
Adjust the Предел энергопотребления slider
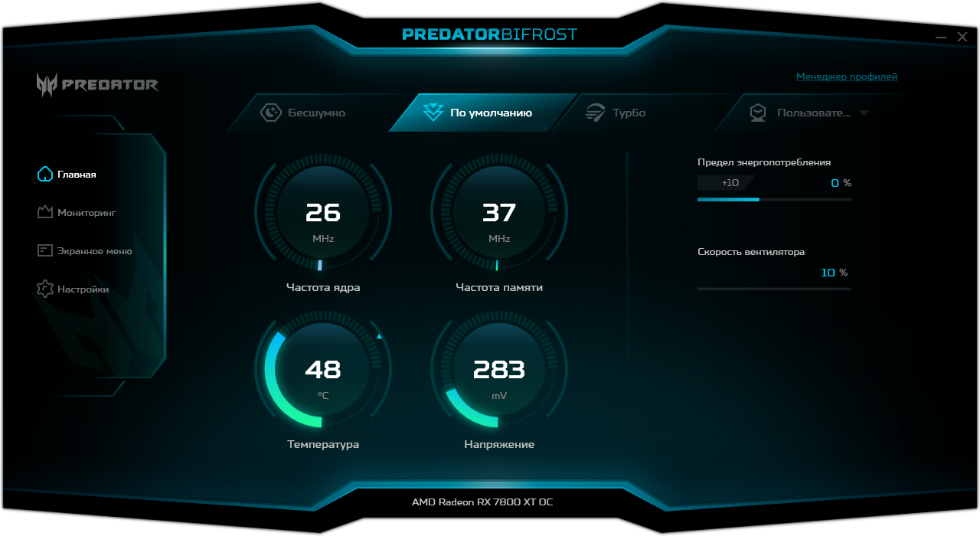(x=774, y=199)
